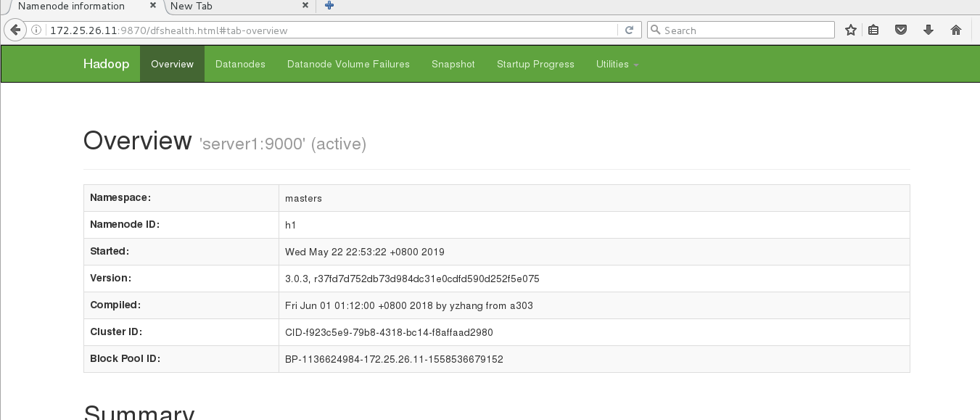
Task: Switch to the New Tab browser tab
Action: [240, 7]
